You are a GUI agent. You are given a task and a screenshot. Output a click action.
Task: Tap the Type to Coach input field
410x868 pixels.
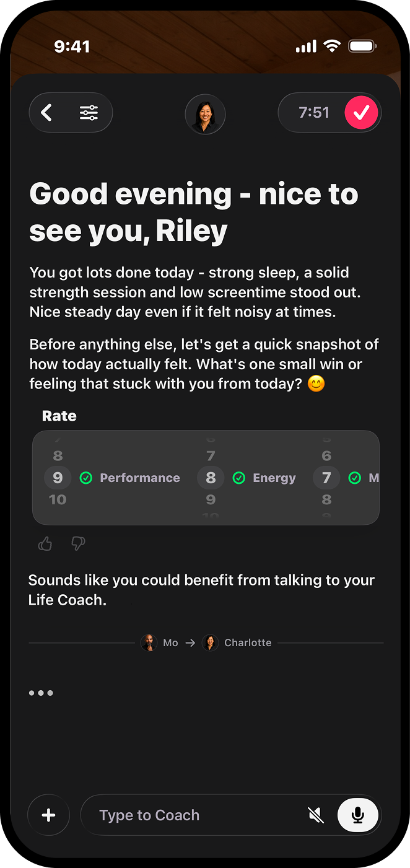click(186, 815)
